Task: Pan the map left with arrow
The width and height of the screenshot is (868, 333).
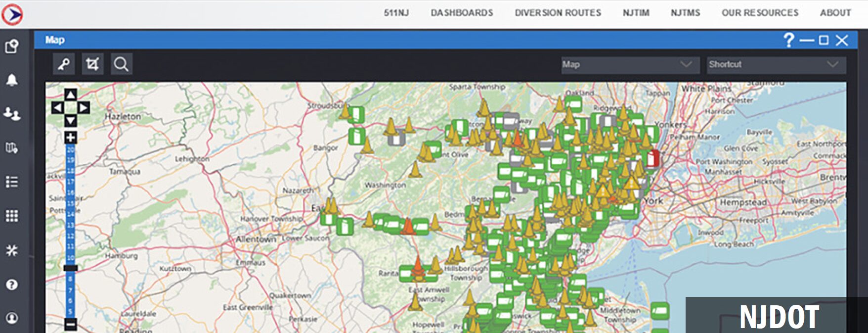Action: click(x=57, y=107)
